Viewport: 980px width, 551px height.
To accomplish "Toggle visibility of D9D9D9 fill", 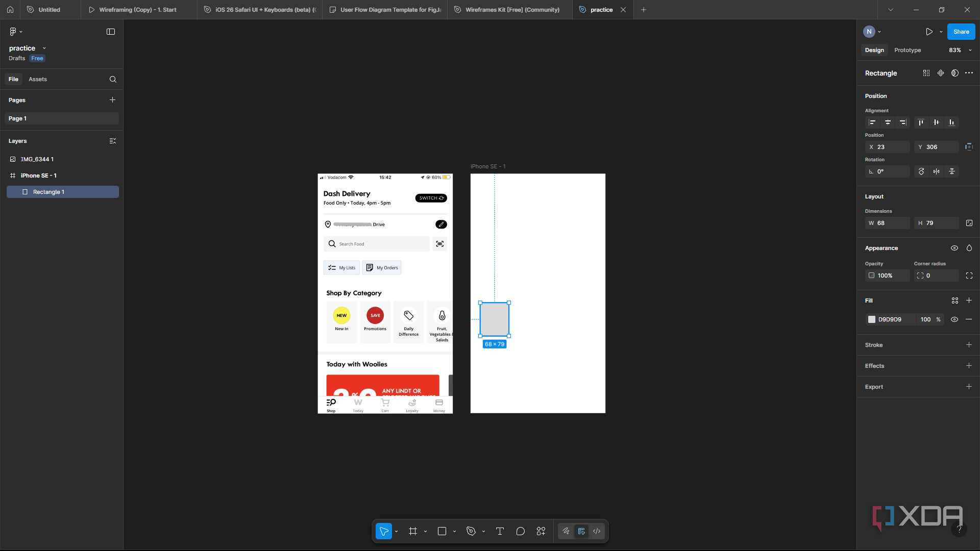I will click(x=954, y=319).
